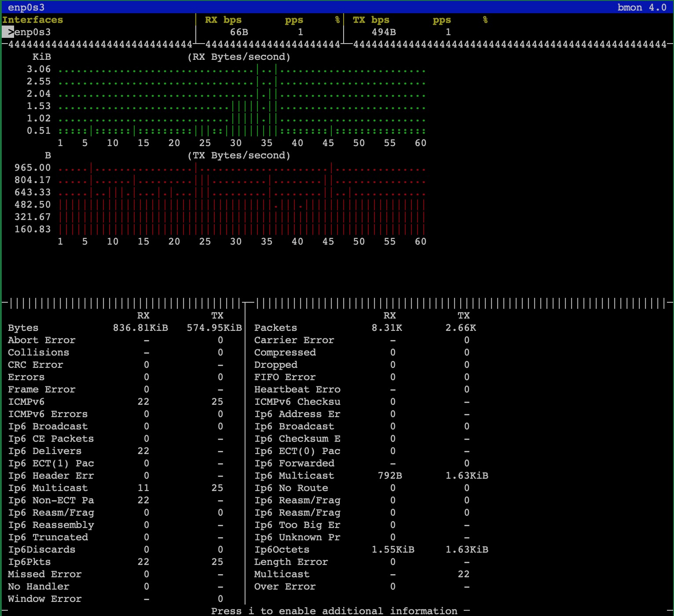The width and height of the screenshot is (674, 616).
Task: Click the 574.95KiB TX bytes value
Action: click(x=214, y=328)
